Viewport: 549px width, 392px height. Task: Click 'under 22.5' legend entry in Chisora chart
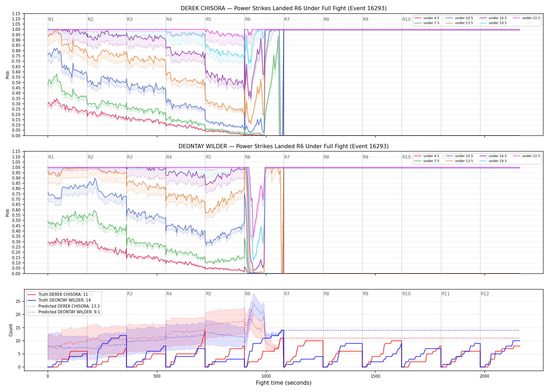point(527,18)
